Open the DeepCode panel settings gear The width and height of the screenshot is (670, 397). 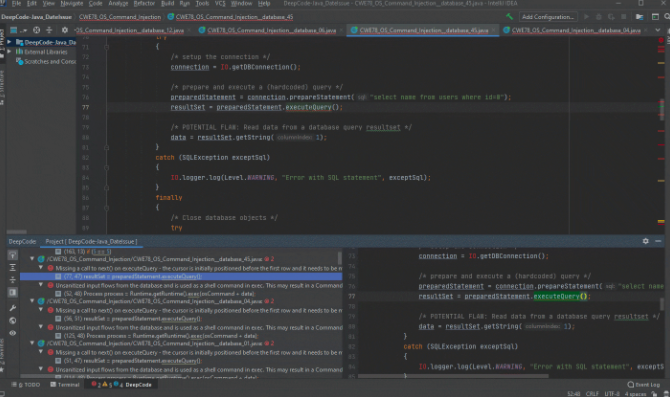646,241
